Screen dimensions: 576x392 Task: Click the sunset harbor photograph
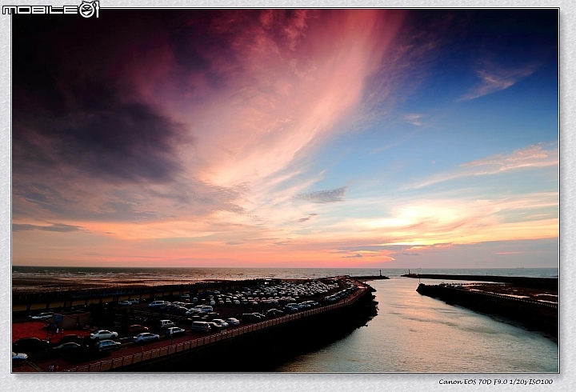click(286, 190)
